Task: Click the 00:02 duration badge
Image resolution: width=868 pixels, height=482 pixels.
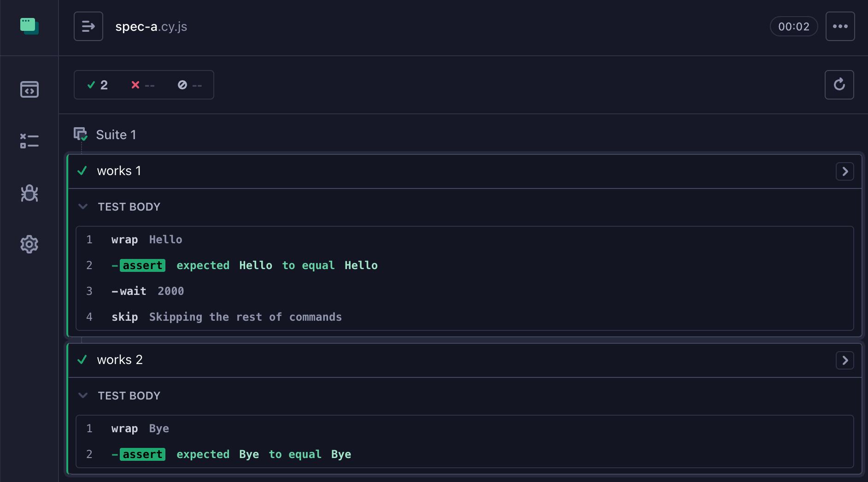Action: tap(793, 26)
